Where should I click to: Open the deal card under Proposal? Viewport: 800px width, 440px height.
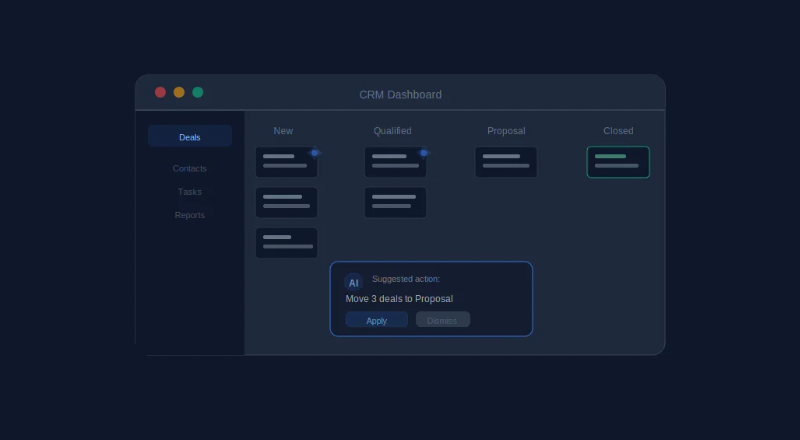(506, 162)
